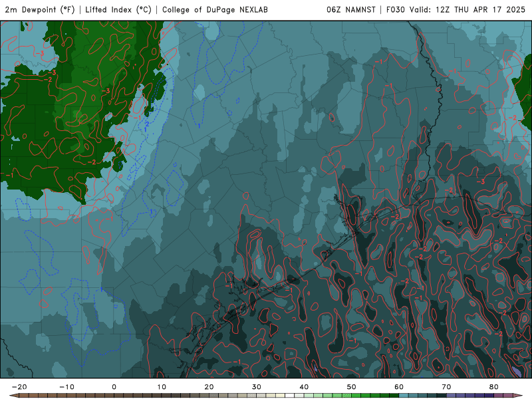Click the "50" color scale label
Screen dimensions: 532x399
352,387
